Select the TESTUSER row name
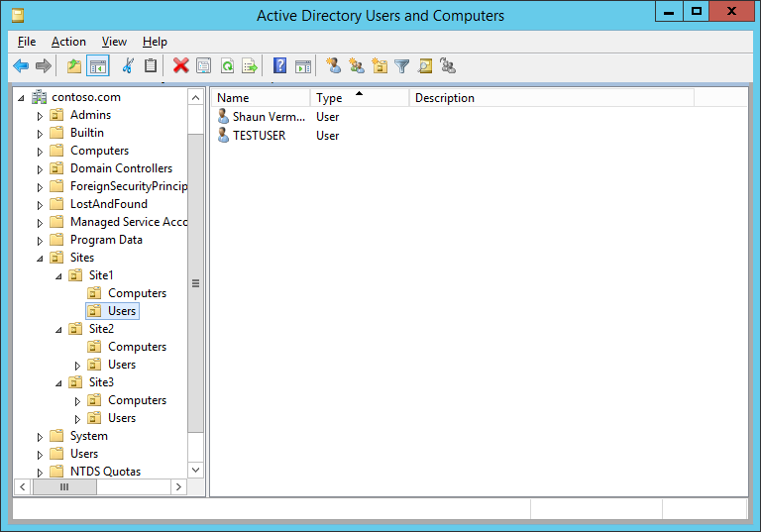Image resolution: width=761 pixels, height=532 pixels. (x=260, y=136)
